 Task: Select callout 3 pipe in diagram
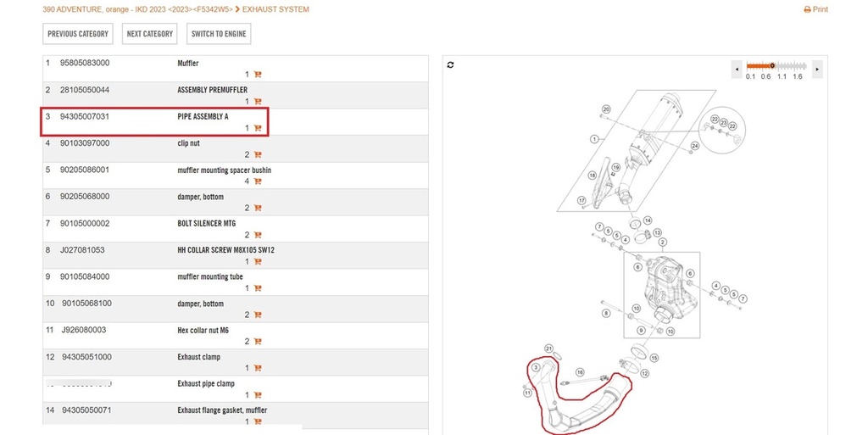click(536, 367)
